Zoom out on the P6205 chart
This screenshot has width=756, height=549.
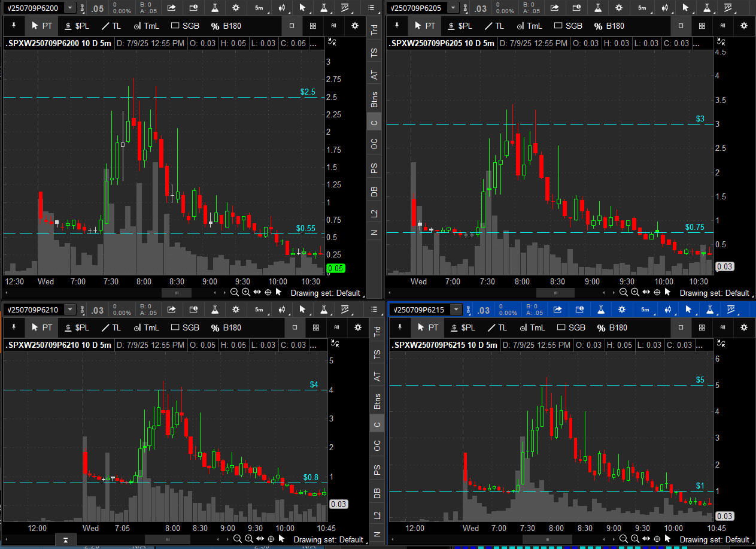pos(624,292)
